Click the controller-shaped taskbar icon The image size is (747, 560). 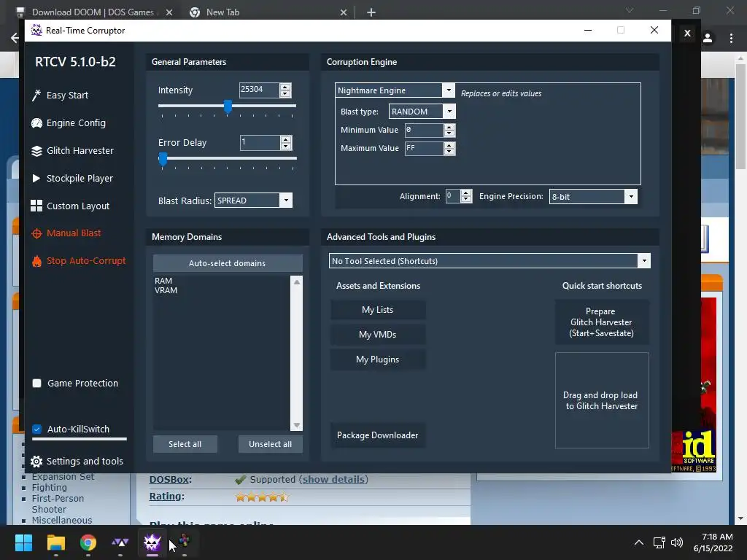(185, 542)
